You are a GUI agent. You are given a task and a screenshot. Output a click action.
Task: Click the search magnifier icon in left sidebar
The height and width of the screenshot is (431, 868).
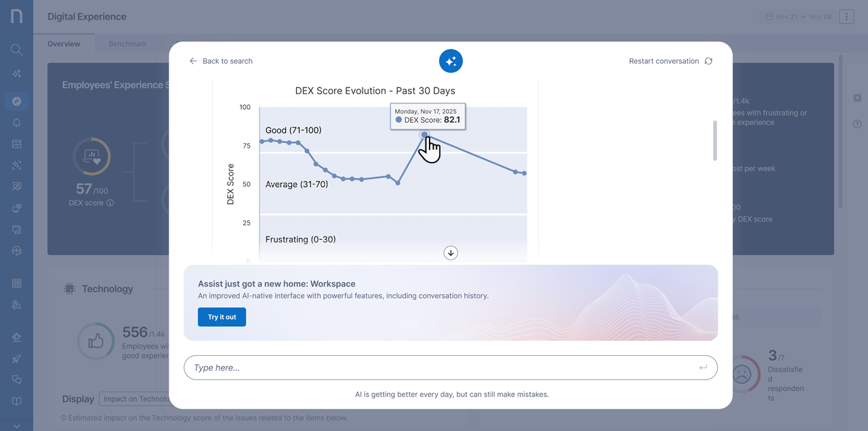pos(16,49)
